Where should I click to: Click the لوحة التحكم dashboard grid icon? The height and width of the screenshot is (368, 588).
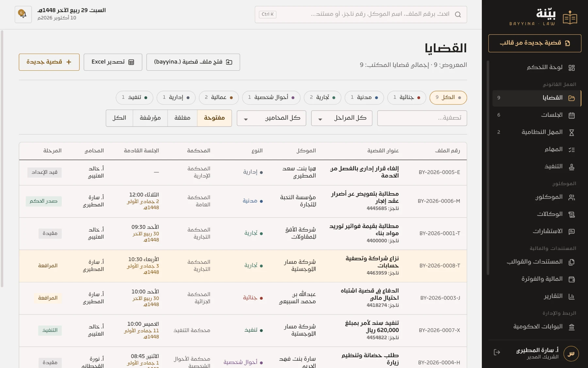571,68
